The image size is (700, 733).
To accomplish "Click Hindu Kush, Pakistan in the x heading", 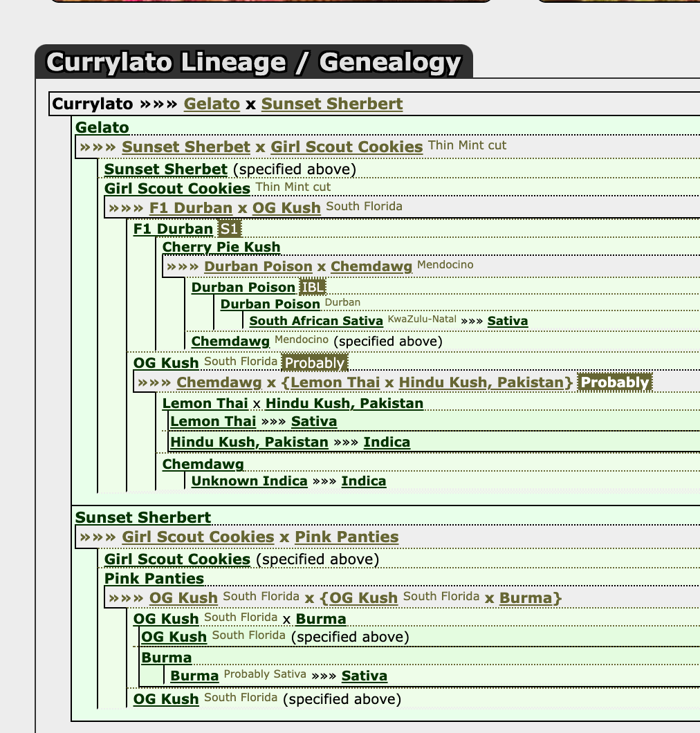I will pyautogui.click(x=344, y=403).
